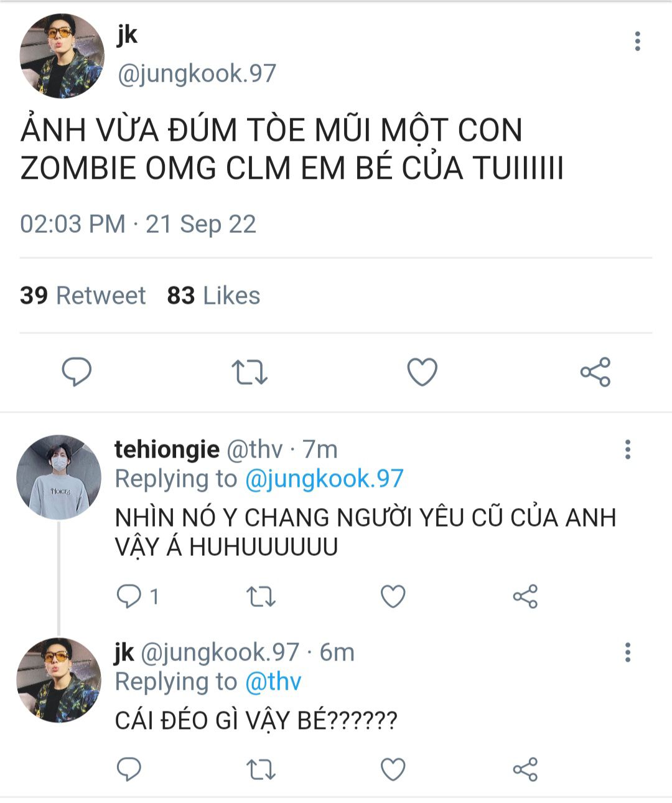This screenshot has width=672, height=803.
Task: Share jk's 6m reply
Action: 525,769
